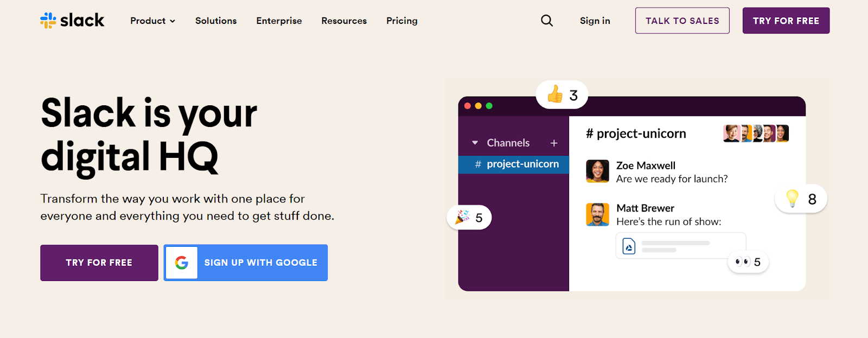Collapse the Channels section triangle
The image size is (868, 338).
point(475,143)
